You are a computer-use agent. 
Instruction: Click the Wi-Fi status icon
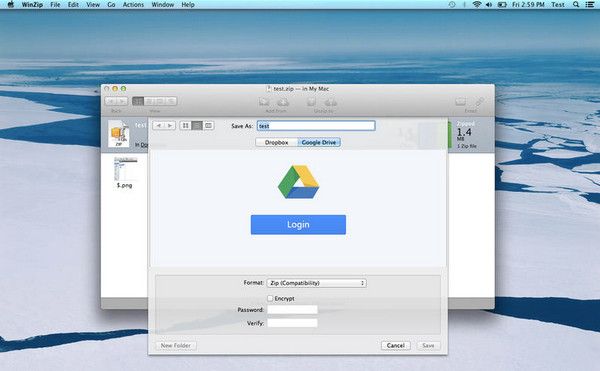point(476,5)
